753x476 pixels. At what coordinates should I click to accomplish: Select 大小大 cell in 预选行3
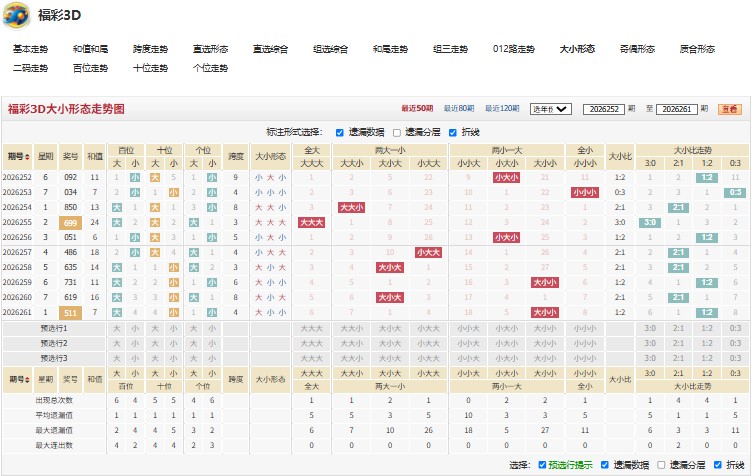390,358
